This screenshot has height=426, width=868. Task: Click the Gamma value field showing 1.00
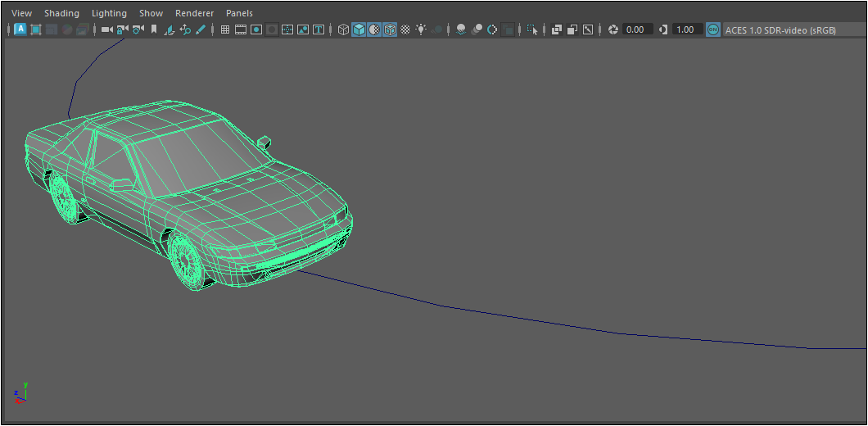click(685, 29)
